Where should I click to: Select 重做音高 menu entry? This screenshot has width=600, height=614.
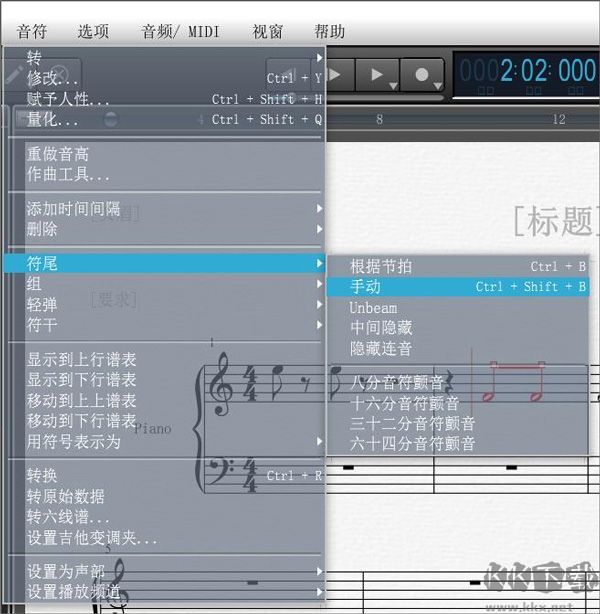coord(165,154)
